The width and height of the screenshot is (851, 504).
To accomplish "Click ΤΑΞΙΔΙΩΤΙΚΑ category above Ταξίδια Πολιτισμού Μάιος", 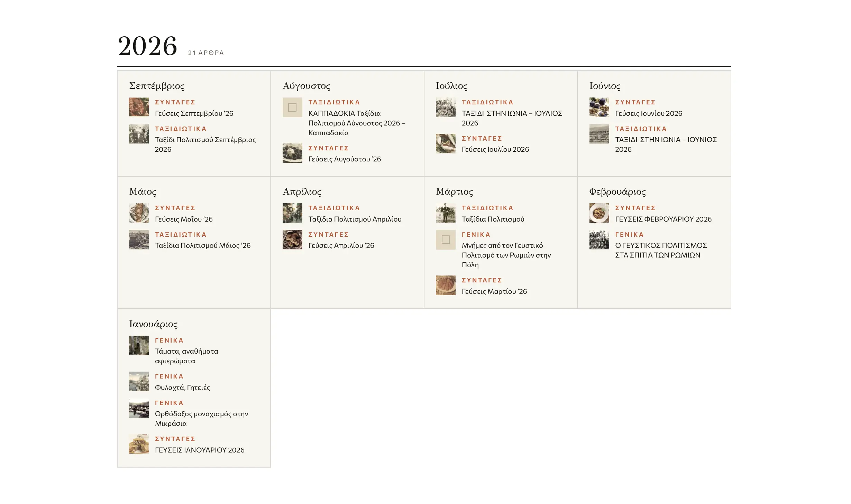I will click(x=181, y=235).
